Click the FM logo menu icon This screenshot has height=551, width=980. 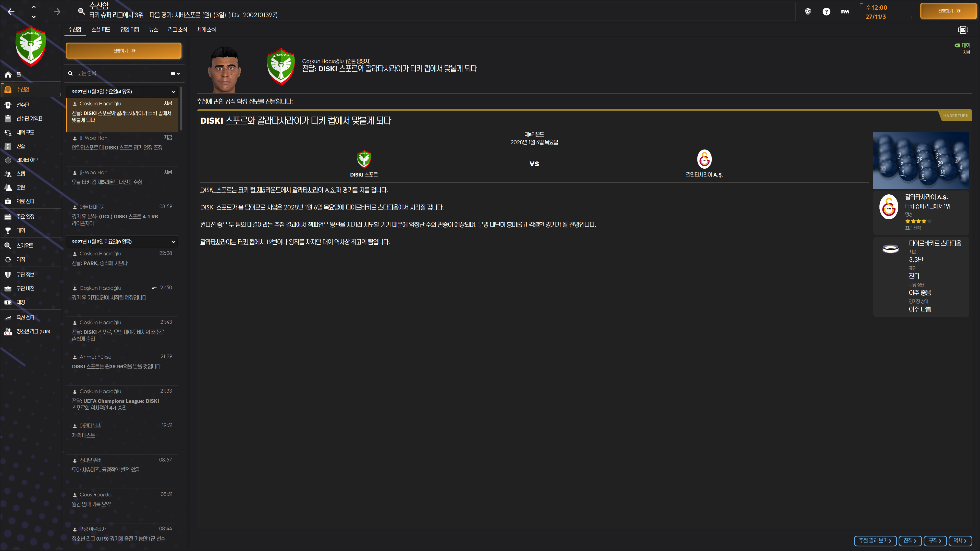click(845, 11)
